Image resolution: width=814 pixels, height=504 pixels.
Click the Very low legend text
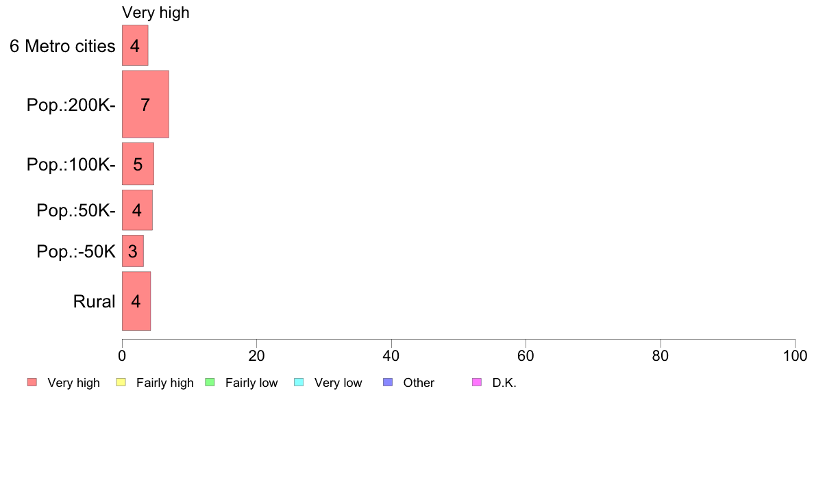338,383
